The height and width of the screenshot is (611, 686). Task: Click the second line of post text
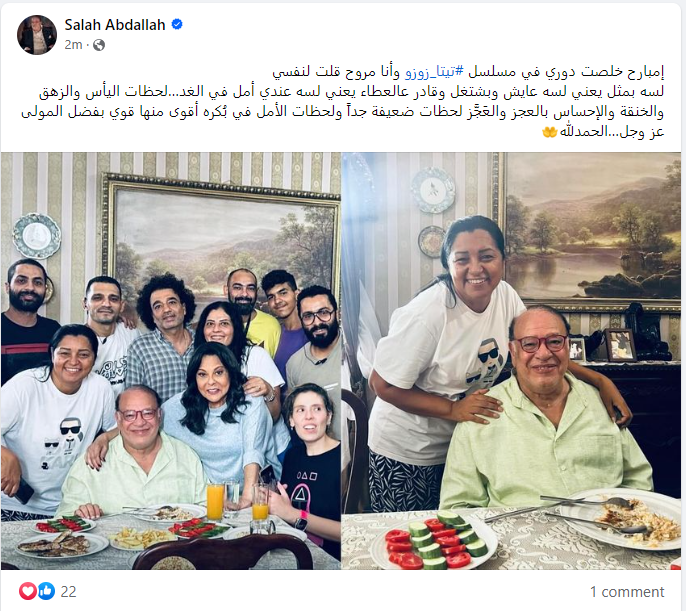pyautogui.click(x=352, y=91)
